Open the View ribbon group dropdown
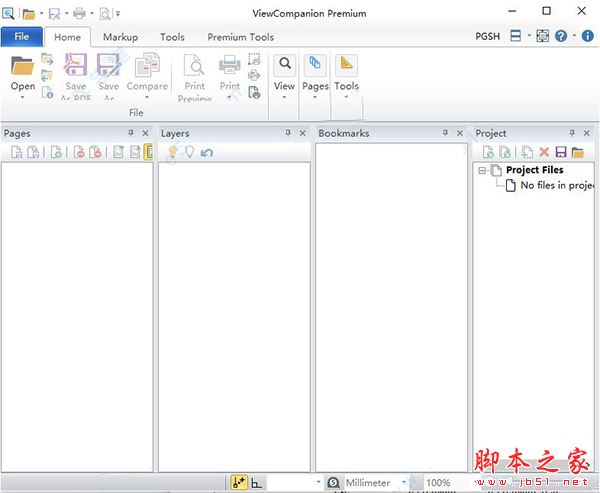Screen dimensions: 600x493 [x=284, y=78]
